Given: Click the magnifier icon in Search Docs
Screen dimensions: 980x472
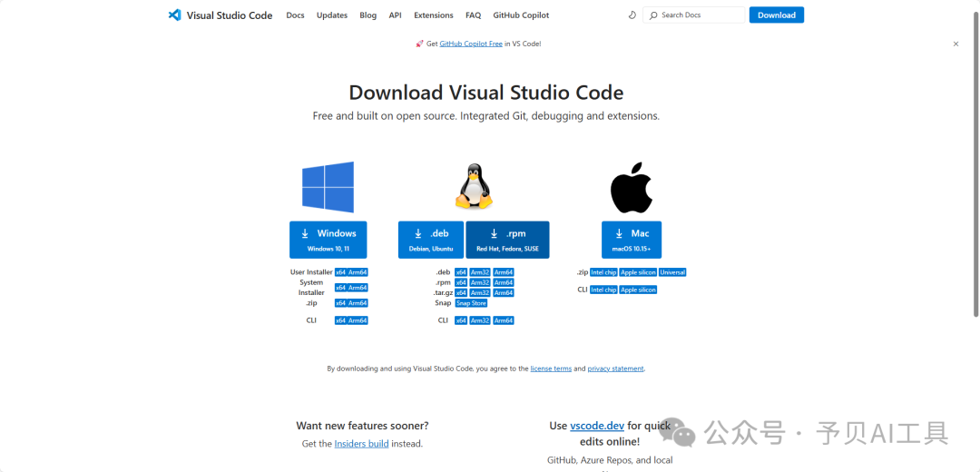Looking at the screenshot, I should coord(653,15).
